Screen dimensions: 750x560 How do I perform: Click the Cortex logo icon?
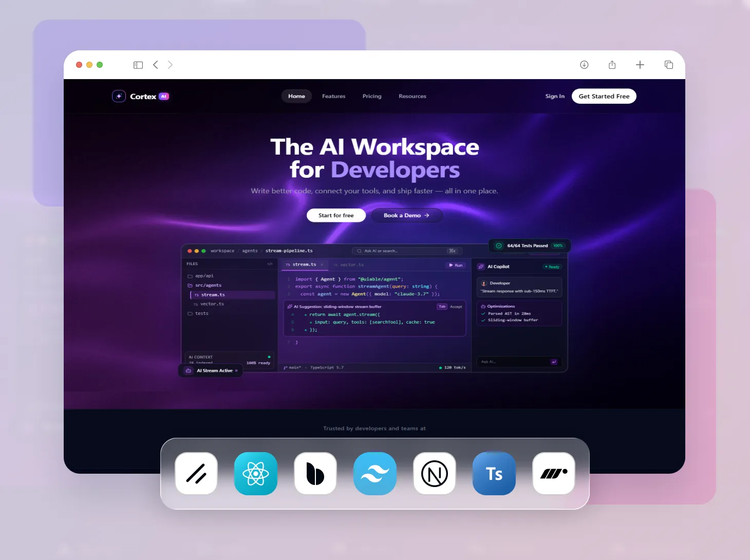[119, 96]
